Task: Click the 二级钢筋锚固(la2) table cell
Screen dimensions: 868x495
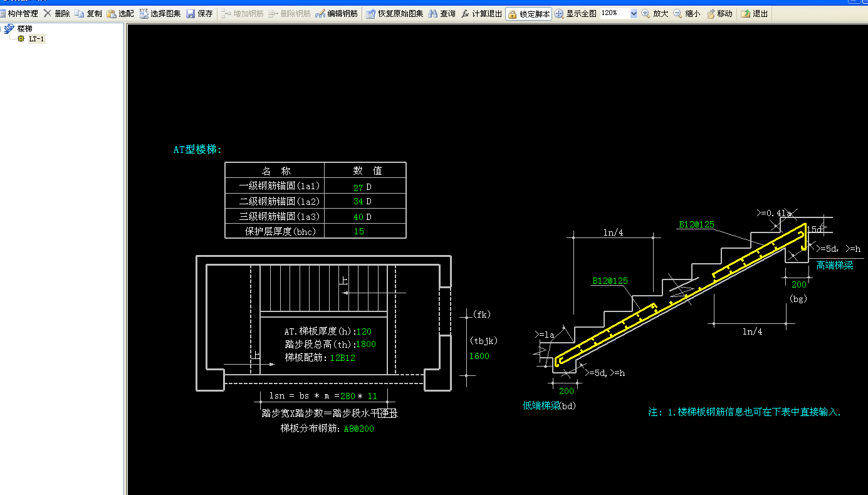Action: [275, 202]
